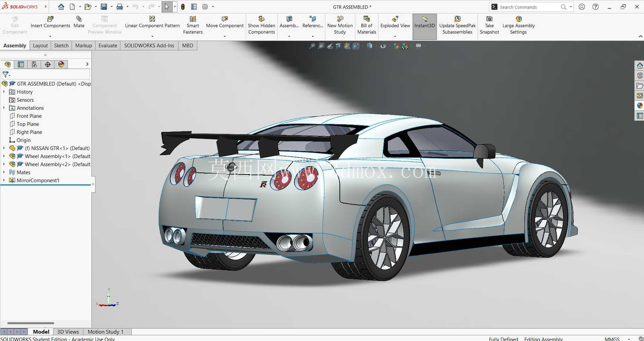Activate the Select cursor tool
644x341 pixels.
tap(167, 7)
